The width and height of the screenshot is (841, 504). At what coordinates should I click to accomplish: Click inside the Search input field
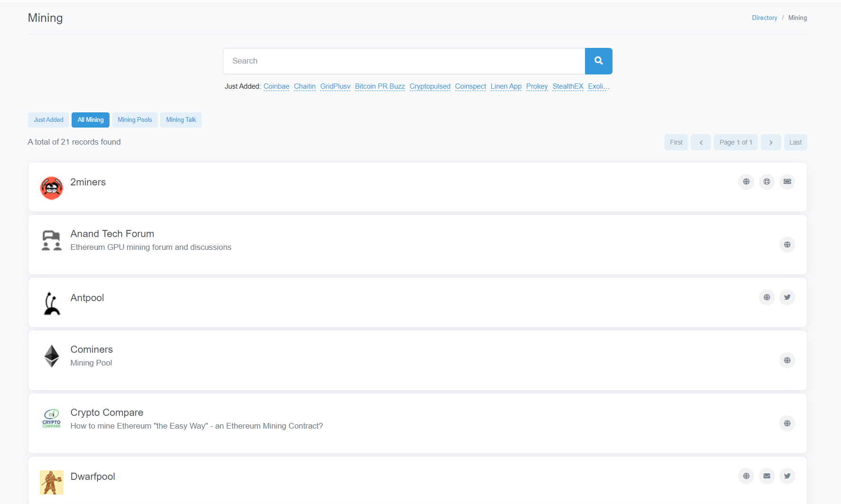click(x=404, y=61)
